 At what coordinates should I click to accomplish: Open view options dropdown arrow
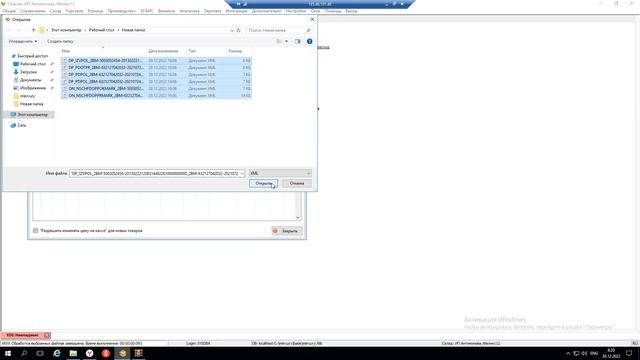point(286,41)
